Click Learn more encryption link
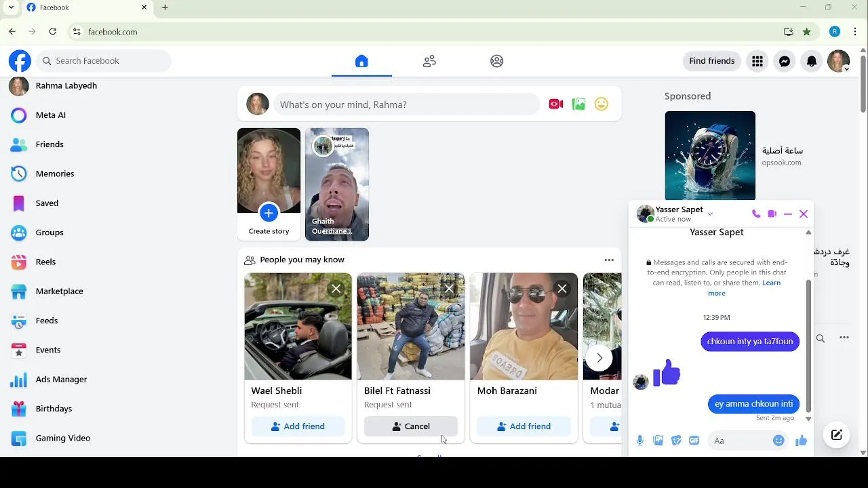 click(x=744, y=288)
